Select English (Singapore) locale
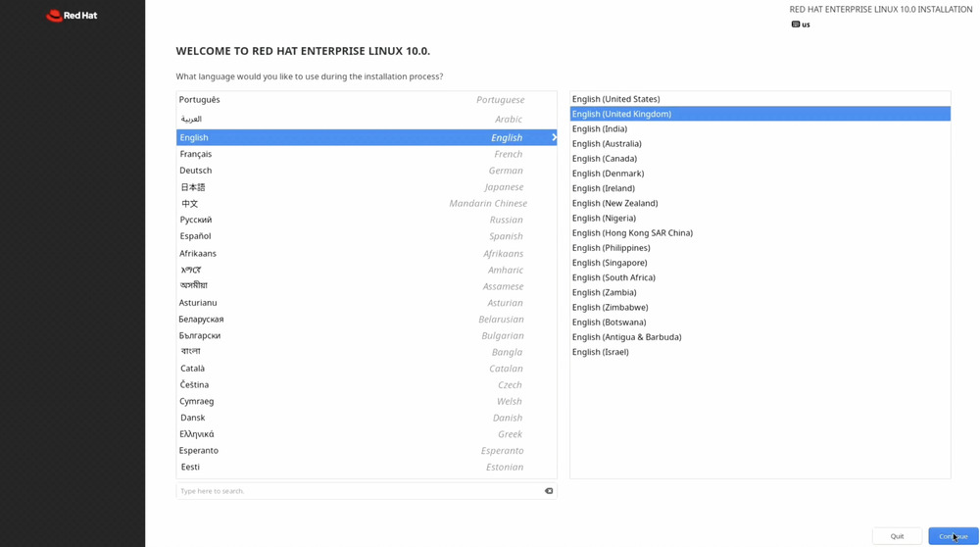 pos(610,263)
